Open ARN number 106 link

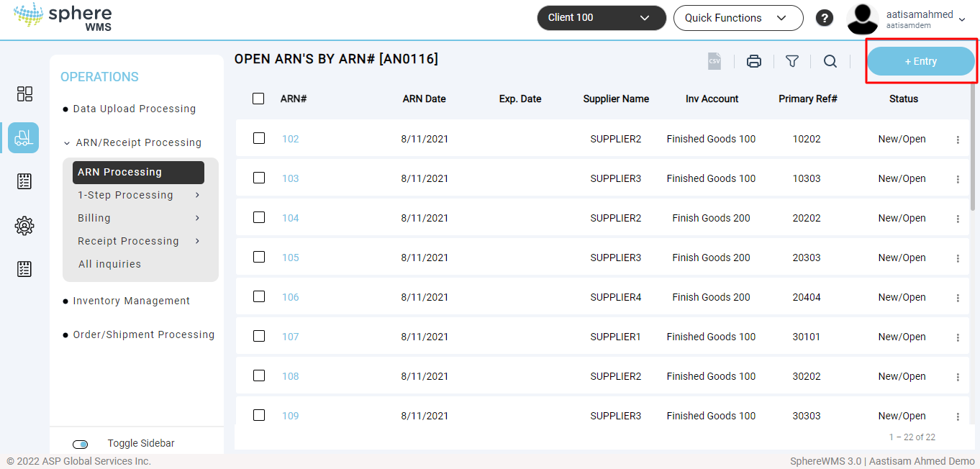(290, 297)
